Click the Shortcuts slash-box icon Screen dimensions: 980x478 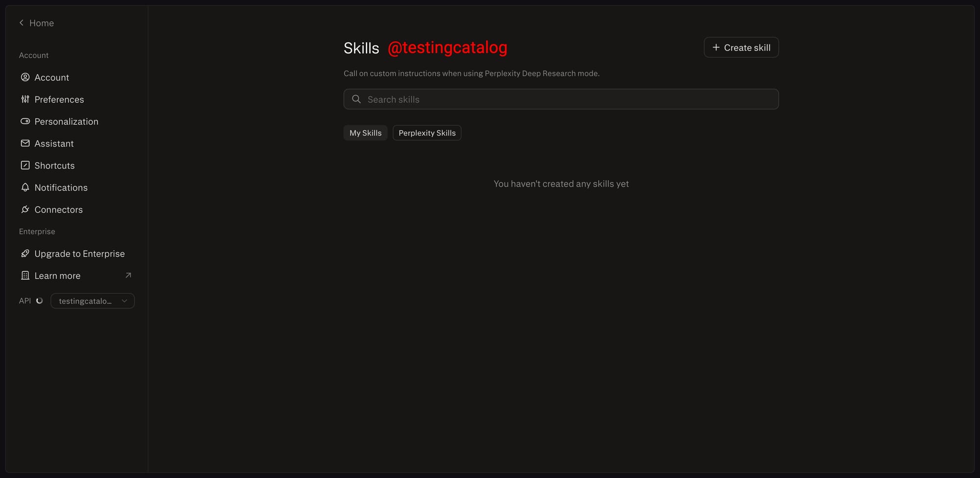[25, 166]
